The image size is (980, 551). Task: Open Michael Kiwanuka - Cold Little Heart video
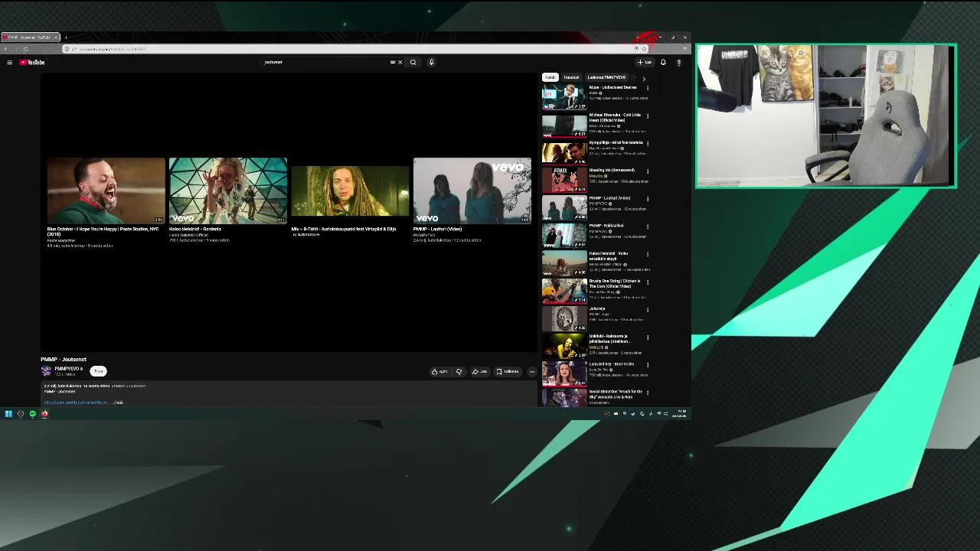coord(615,117)
